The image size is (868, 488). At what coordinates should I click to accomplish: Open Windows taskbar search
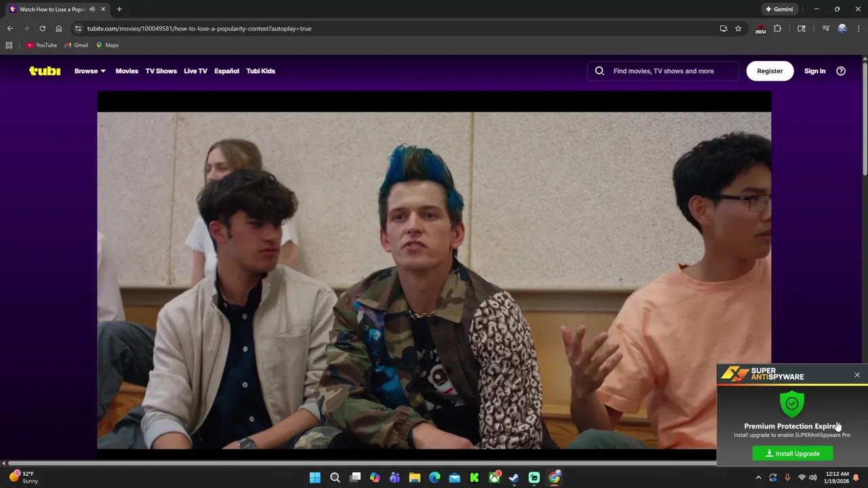[x=335, y=478]
